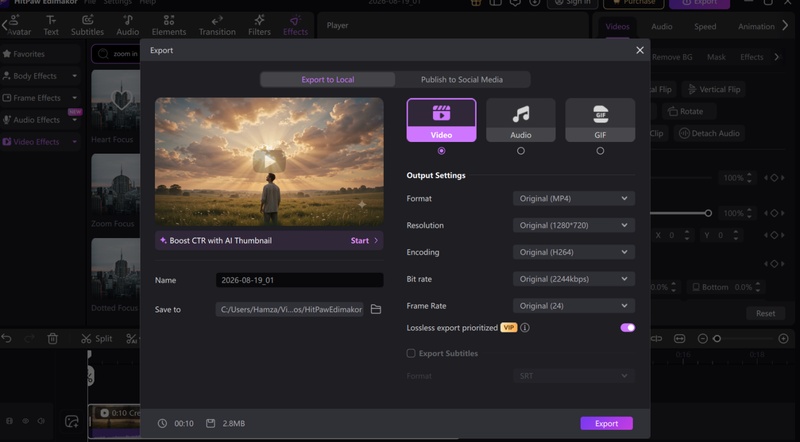
Task: Open the Format dropdown Original (MP4)
Action: coord(573,199)
